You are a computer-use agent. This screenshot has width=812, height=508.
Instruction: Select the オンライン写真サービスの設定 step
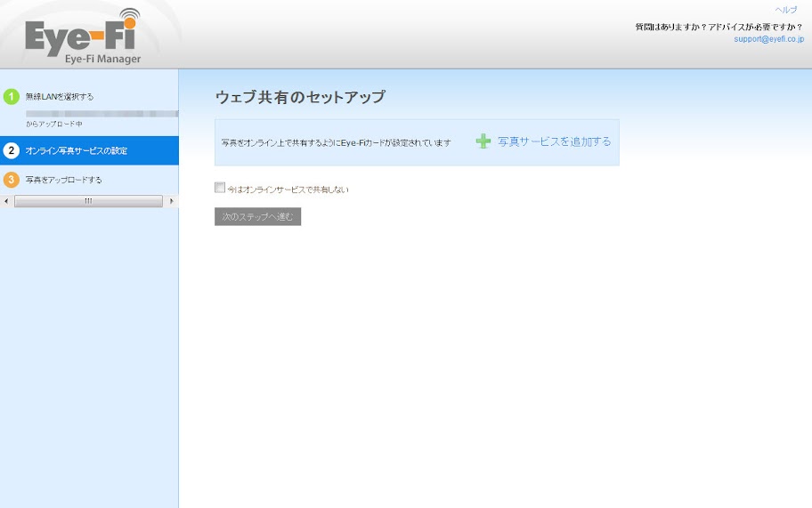pos(76,151)
